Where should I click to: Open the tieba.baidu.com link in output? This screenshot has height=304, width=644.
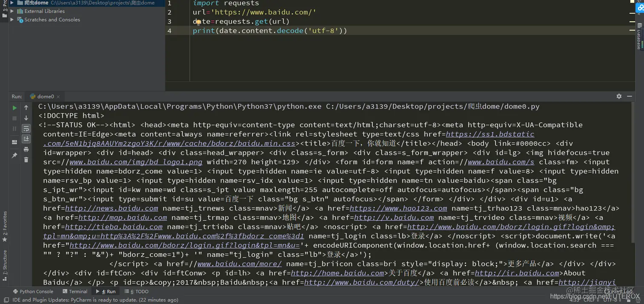(114, 227)
